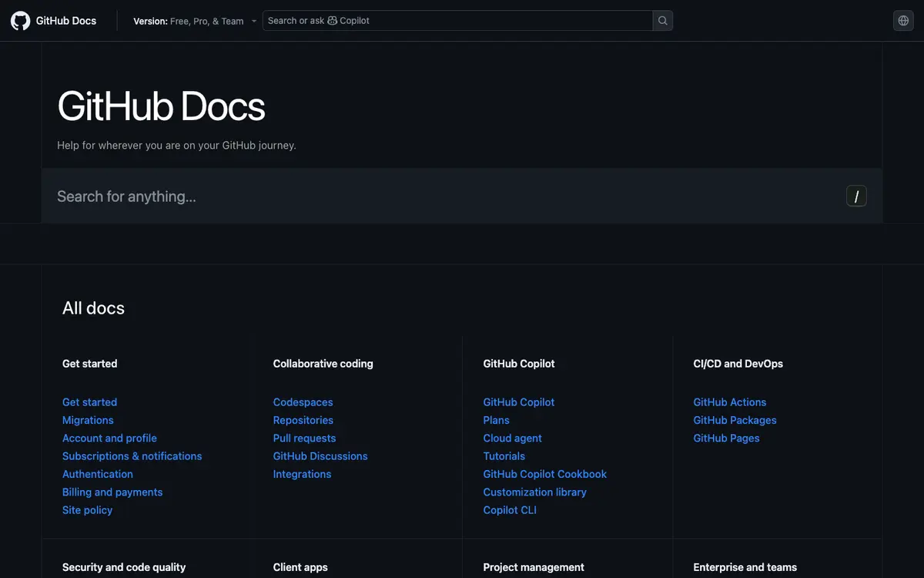
Task: Open the Integrations link
Action: coord(303,474)
